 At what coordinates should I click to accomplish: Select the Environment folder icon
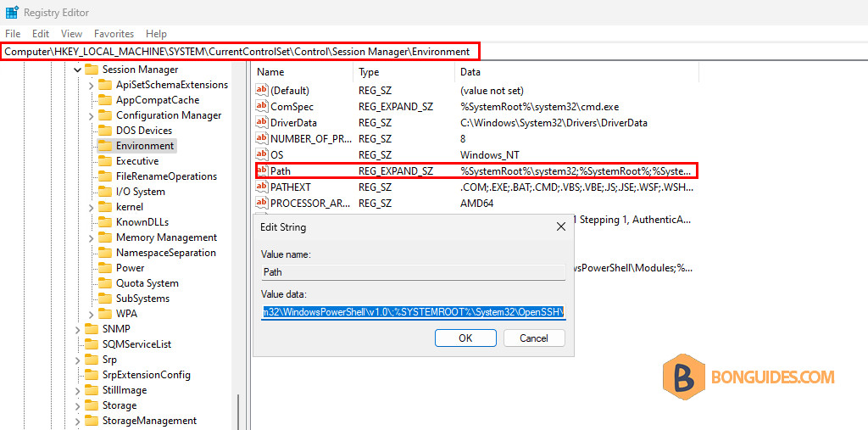[x=104, y=146]
